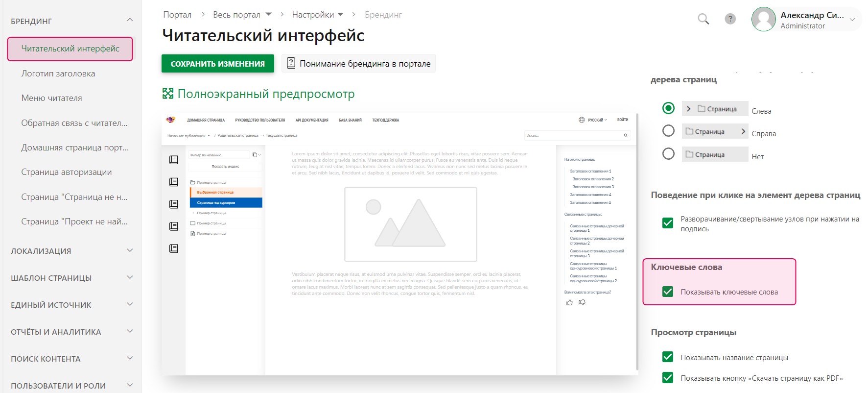Open the user account dropdown arrow

852,20
